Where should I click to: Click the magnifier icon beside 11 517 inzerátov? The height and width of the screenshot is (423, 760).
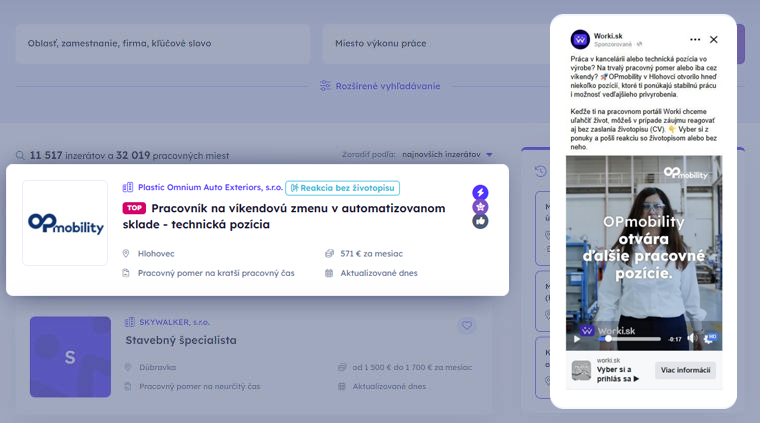[x=20, y=156]
